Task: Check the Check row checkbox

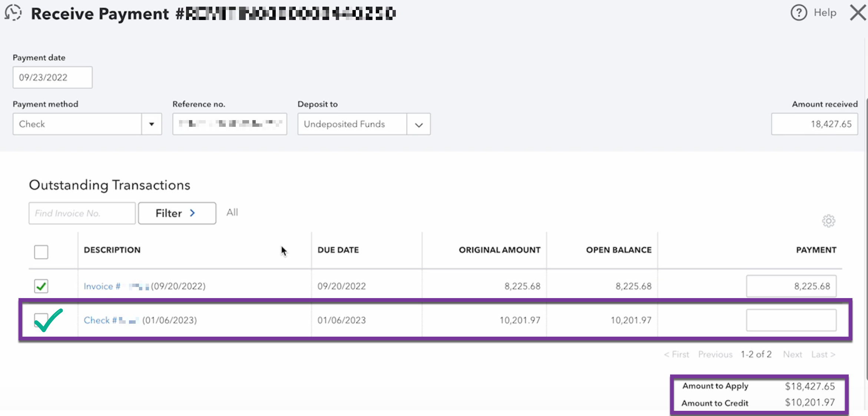Action: click(41, 320)
